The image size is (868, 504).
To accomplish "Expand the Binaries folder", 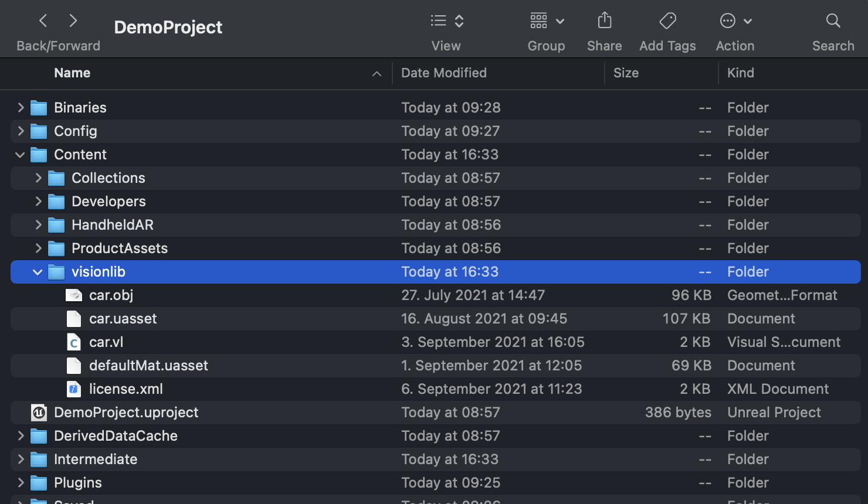I will (21, 108).
